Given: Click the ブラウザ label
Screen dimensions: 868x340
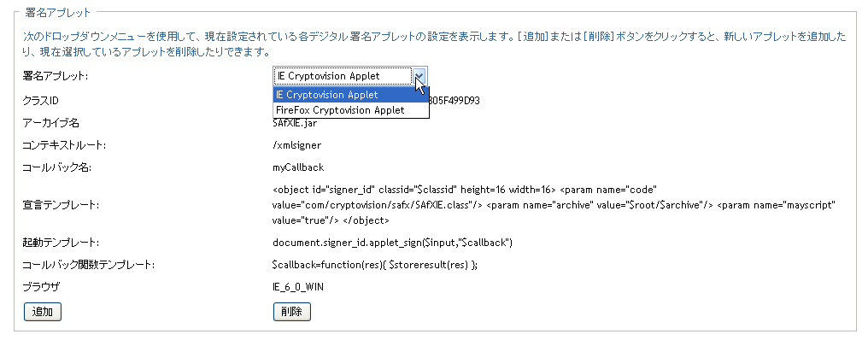Looking at the screenshot, I should click(x=40, y=287).
